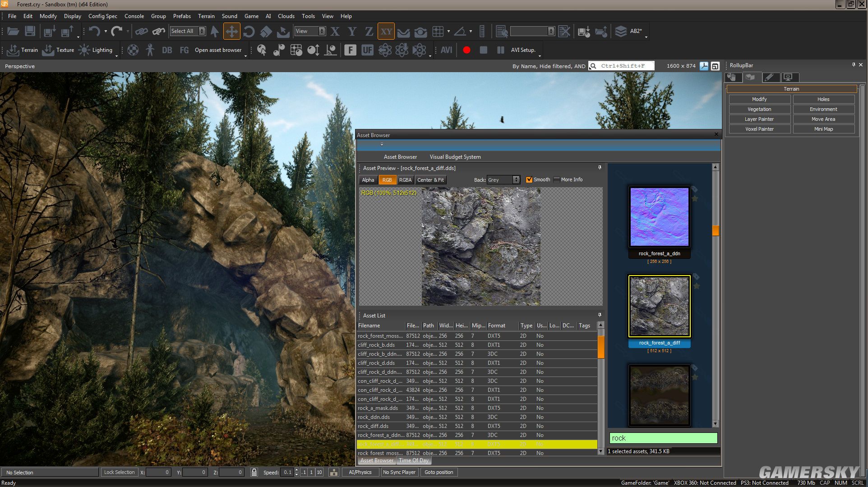The height and width of the screenshot is (487, 868).
Task: Activate the Scale tool
Action: [266, 31]
